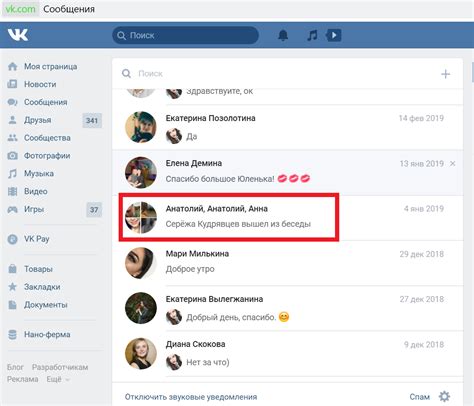Viewport: 474px width, 406px height.
Task: Click the star icon beside Закладки
Action: [12, 287]
